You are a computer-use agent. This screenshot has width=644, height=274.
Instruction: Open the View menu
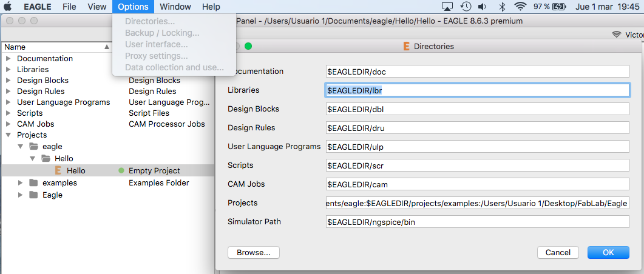pyautogui.click(x=97, y=7)
